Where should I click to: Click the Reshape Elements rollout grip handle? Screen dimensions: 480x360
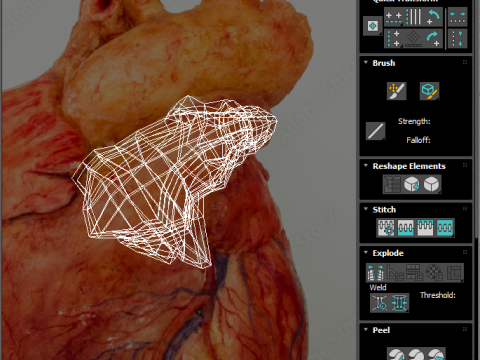(465, 165)
